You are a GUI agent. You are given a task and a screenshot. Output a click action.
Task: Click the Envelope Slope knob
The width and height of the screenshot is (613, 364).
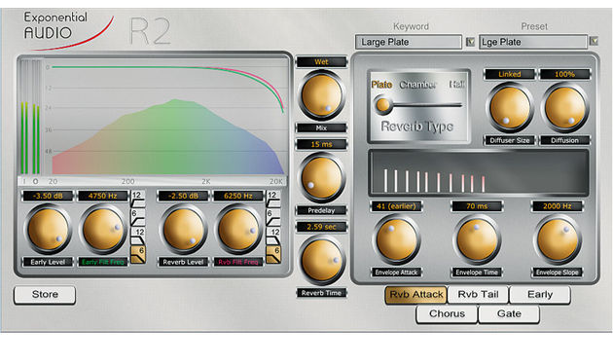558,239
